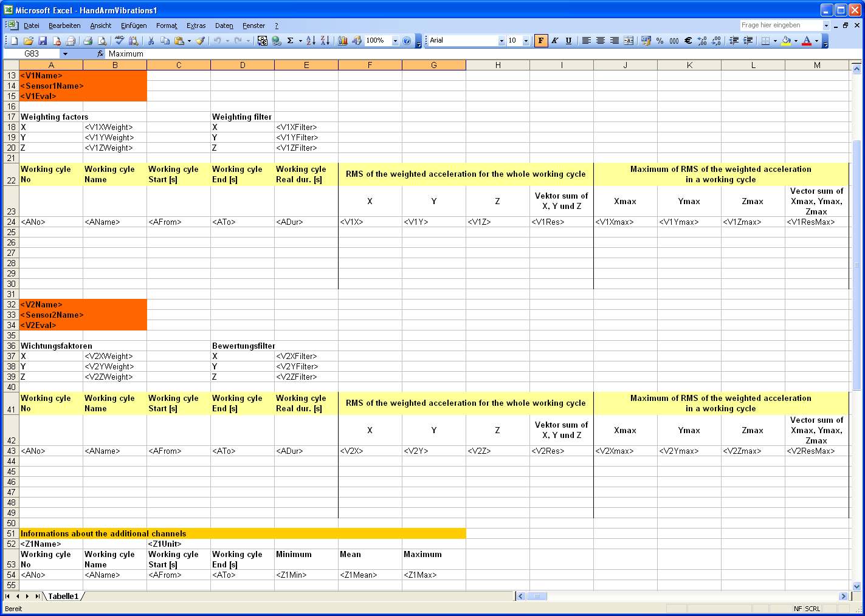Run the spelling check tool
Image resolution: width=865 pixels, height=616 pixels.
(x=119, y=41)
